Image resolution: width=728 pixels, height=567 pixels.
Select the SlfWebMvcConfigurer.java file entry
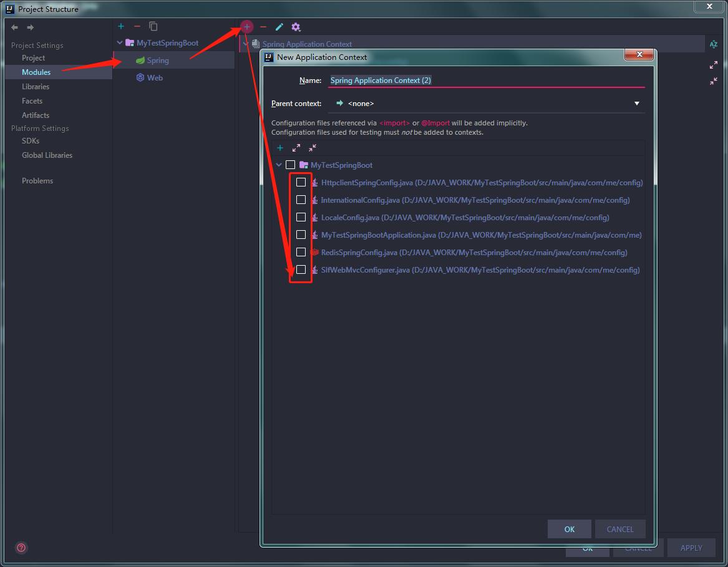(480, 270)
